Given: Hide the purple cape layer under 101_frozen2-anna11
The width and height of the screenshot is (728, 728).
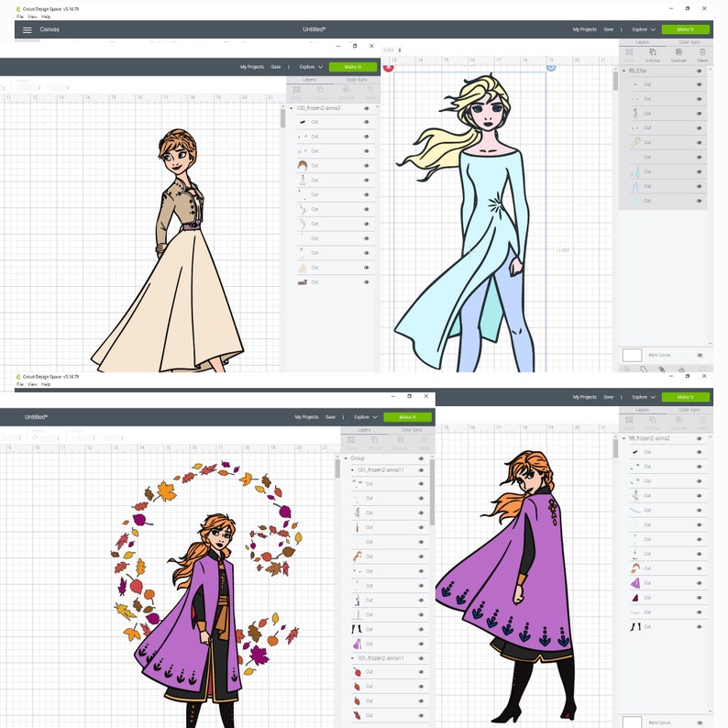Looking at the screenshot, I should coord(421,644).
